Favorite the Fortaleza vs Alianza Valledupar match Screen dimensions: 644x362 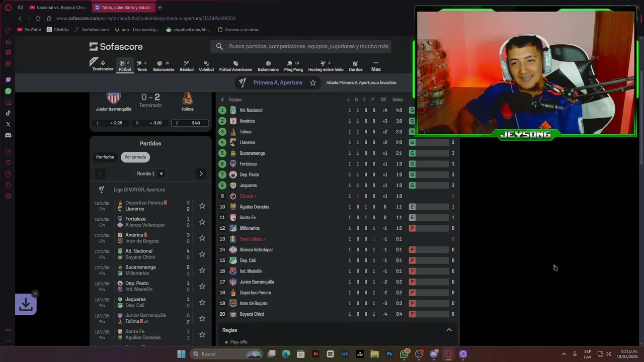point(202,222)
